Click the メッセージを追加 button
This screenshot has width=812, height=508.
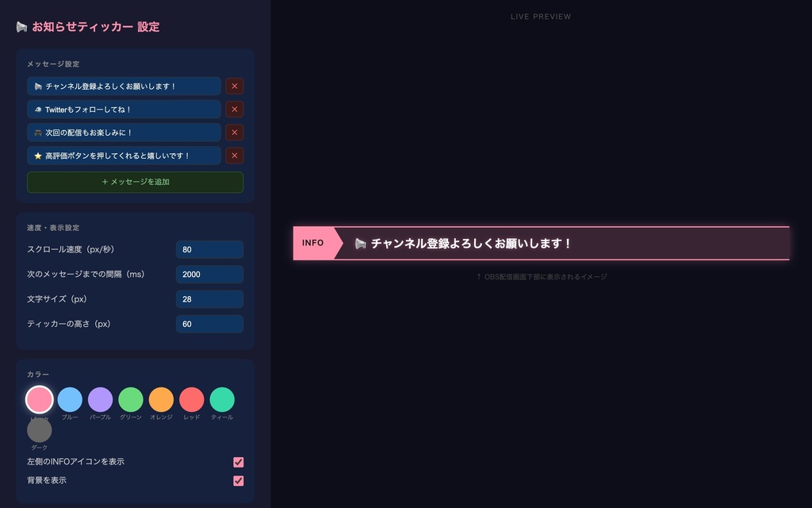[135, 181]
